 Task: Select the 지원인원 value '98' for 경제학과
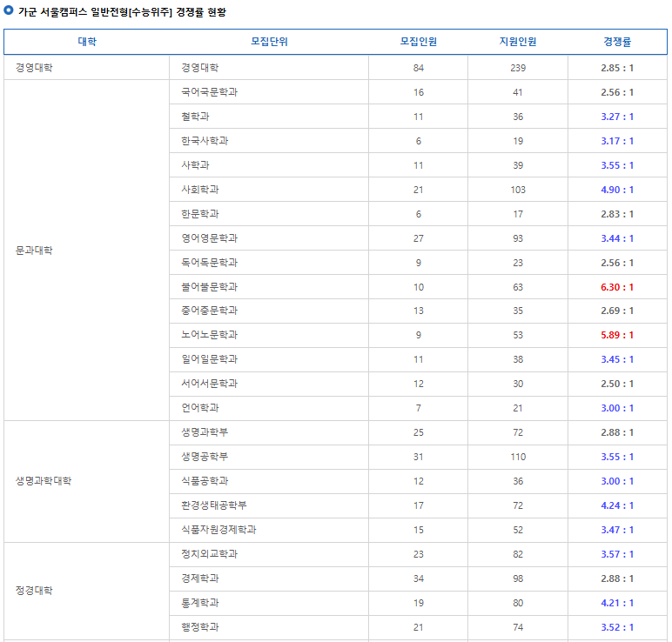coord(518,578)
